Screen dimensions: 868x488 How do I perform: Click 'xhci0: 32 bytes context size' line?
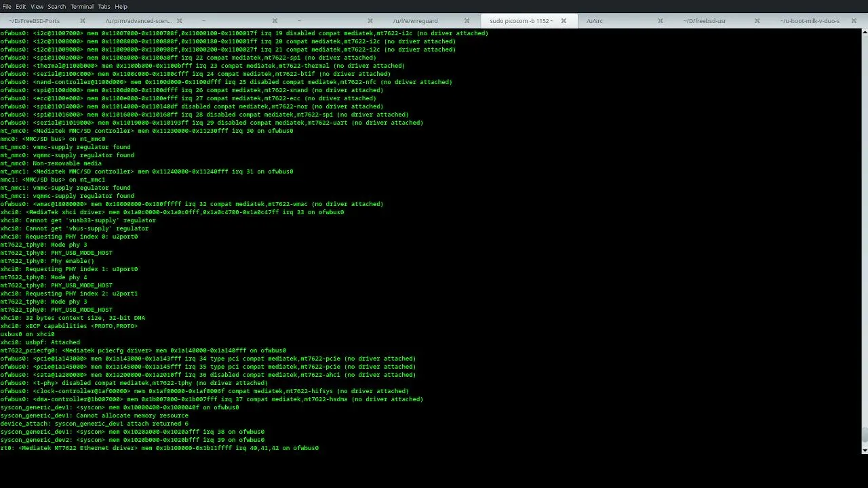(73, 318)
